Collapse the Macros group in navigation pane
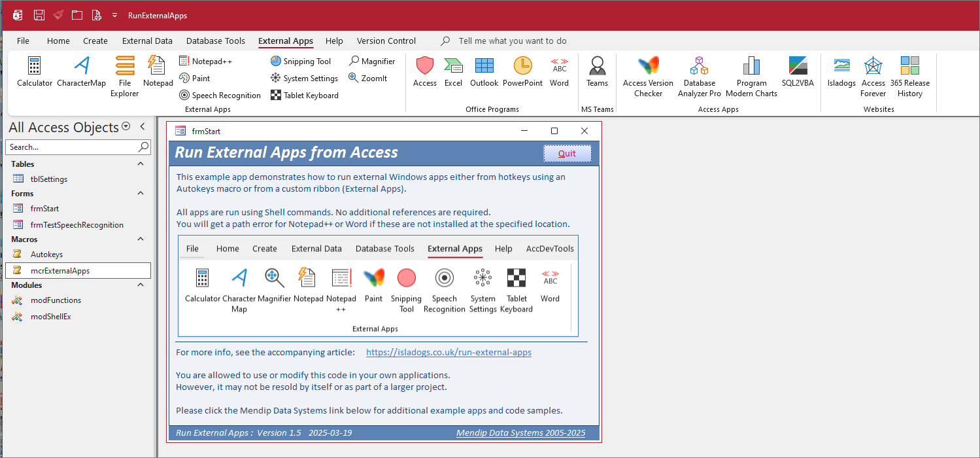980x458 pixels. [x=141, y=239]
